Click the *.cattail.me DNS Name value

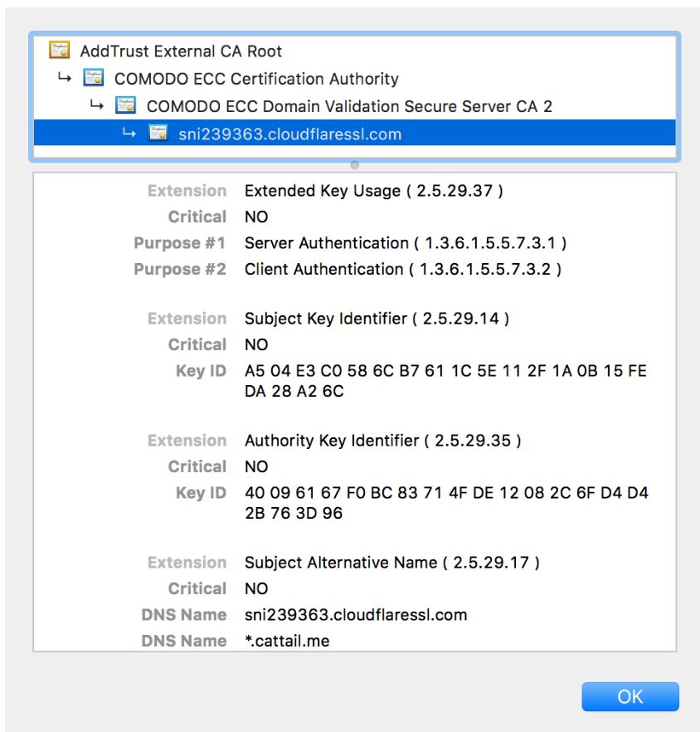pos(287,641)
